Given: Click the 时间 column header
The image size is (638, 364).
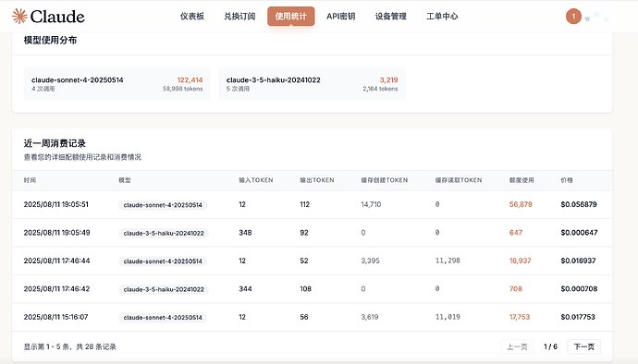Looking at the screenshot, I should pos(30,180).
